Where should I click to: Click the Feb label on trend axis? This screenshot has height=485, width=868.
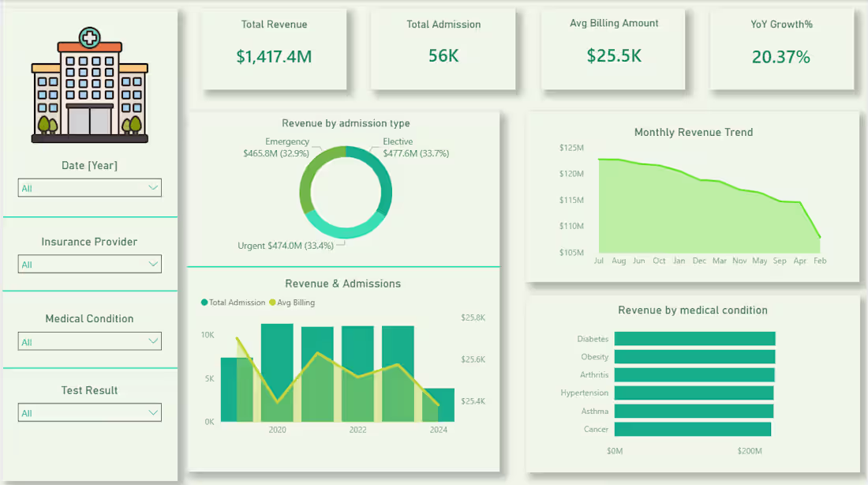pos(820,261)
